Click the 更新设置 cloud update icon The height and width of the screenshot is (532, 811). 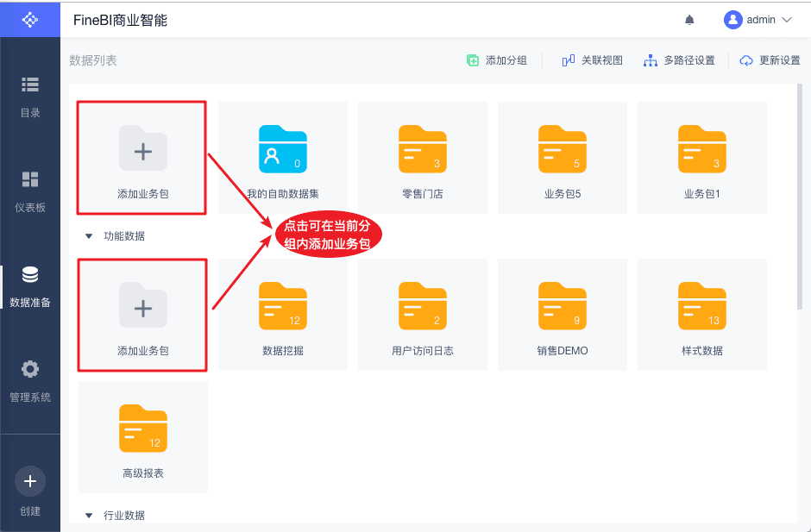(745, 60)
